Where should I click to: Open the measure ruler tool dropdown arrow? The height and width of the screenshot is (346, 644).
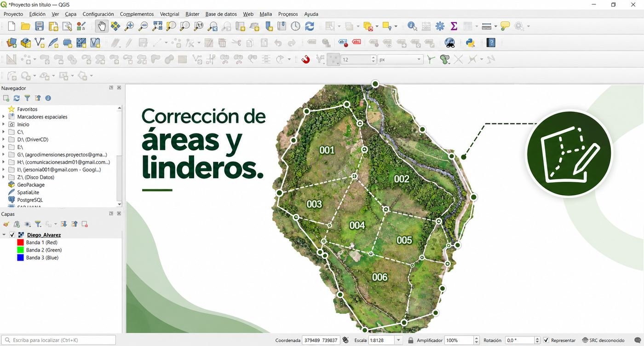click(x=496, y=26)
